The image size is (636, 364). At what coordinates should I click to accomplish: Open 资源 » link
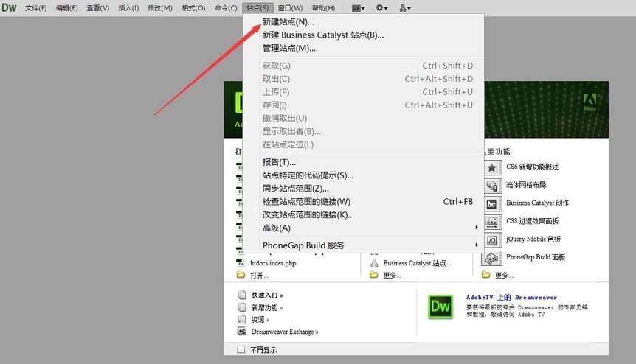click(x=260, y=320)
